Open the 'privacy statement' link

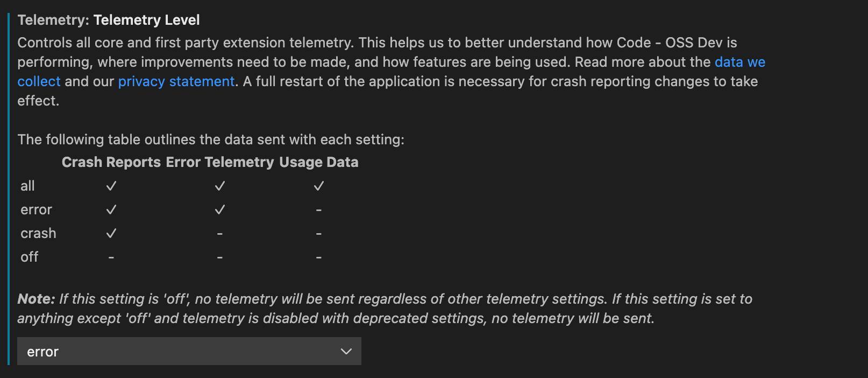[176, 81]
